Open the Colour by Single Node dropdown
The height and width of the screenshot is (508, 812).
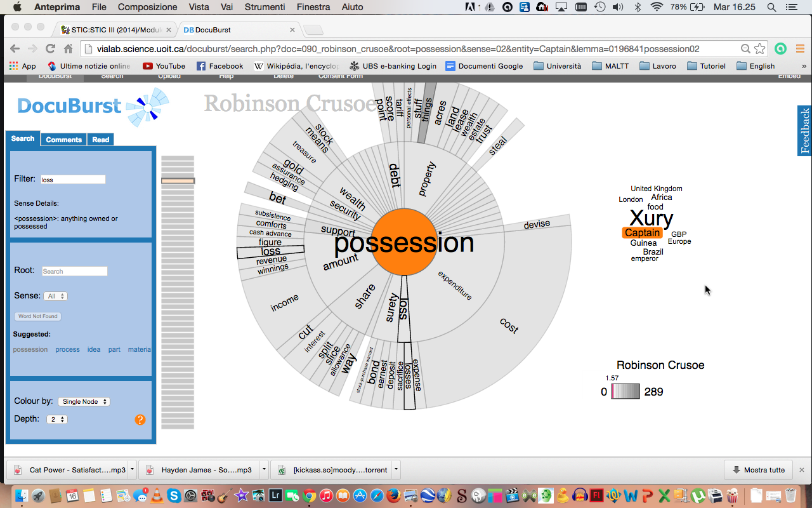(84, 401)
